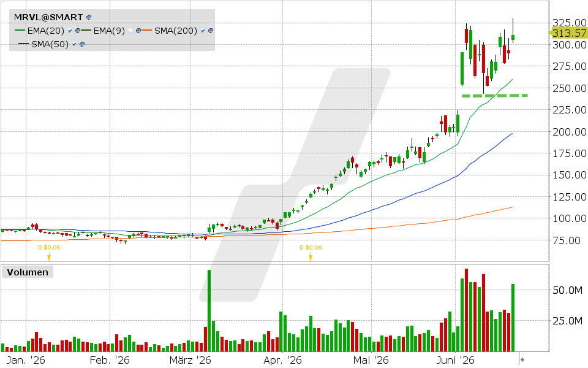Image resolution: width=588 pixels, height=368 pixels.
Task: Click the green dashed support line near 240
Action: pyautogui.click(x=495, y=96)
